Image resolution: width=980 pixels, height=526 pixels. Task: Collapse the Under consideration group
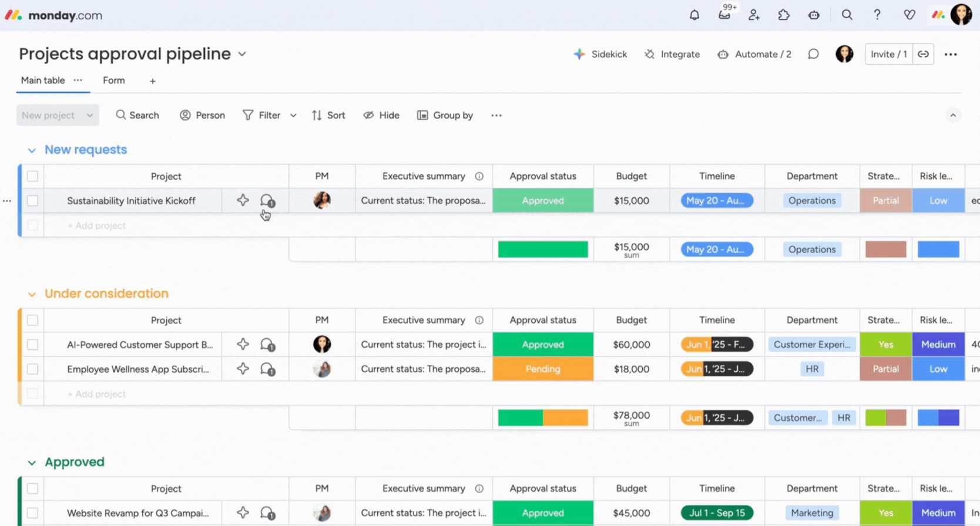(32, 294)
